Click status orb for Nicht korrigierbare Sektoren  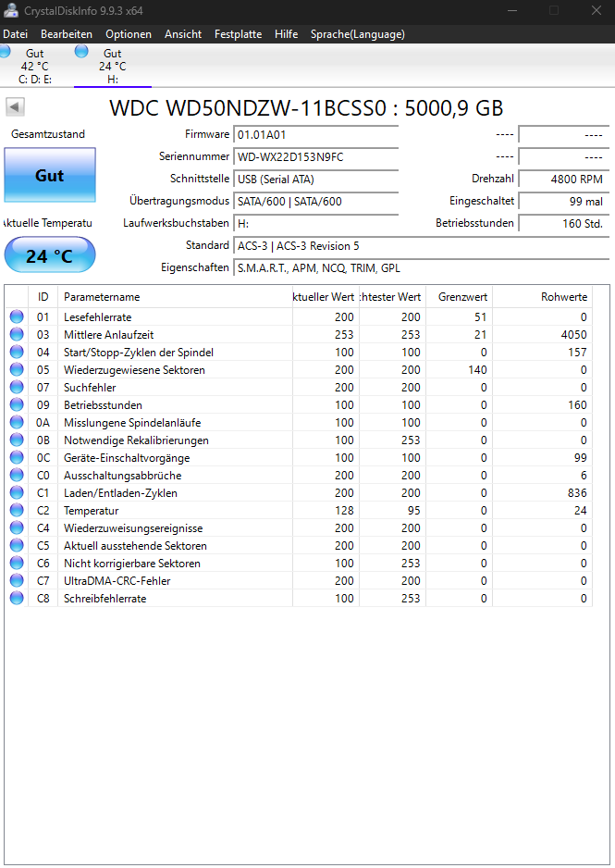(x=18, y=563)
